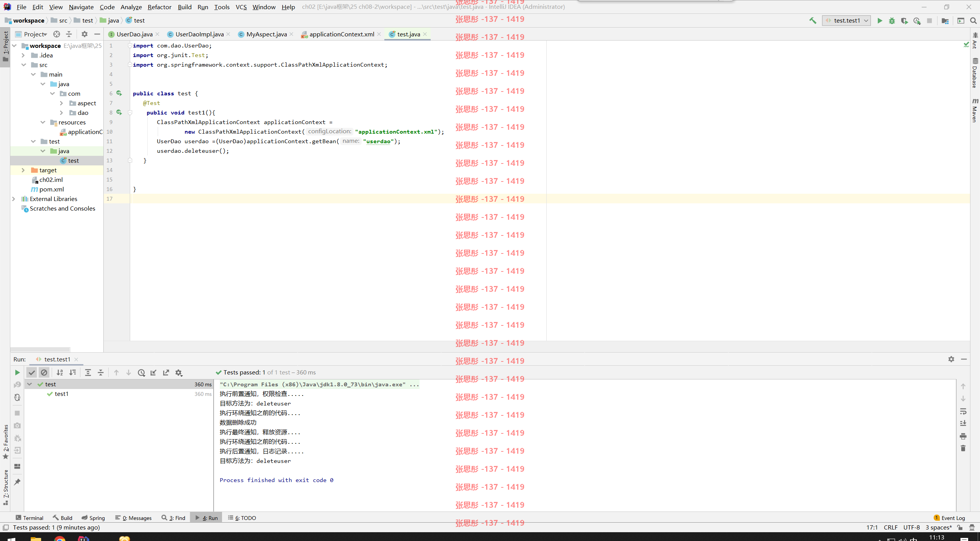Open the Refactor menu
This screenshot has width=980, height=541.
coord(159,7)
